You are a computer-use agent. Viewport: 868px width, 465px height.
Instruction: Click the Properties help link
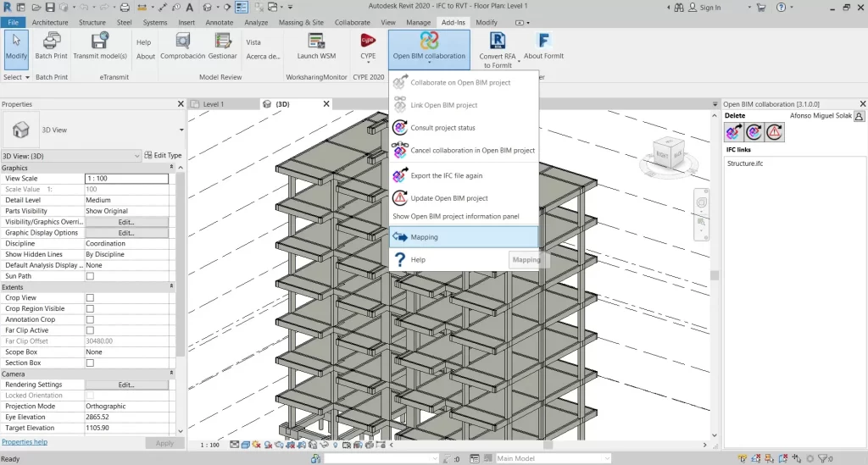coord(25,442)
